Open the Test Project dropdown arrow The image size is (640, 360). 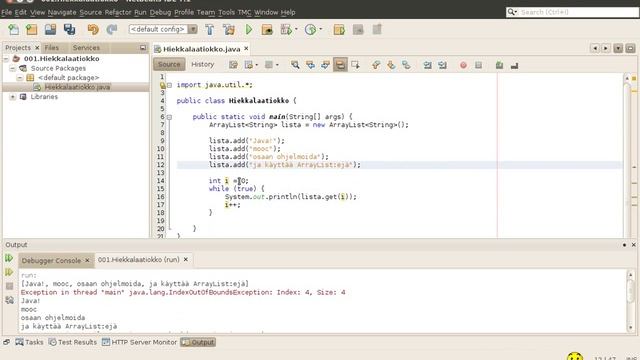tap(296, 29)
